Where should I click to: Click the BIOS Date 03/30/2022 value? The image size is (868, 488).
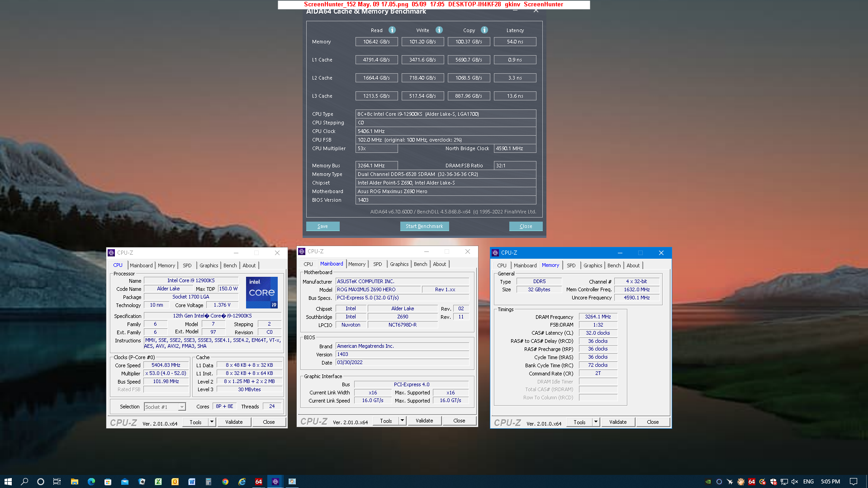[403, 362]
